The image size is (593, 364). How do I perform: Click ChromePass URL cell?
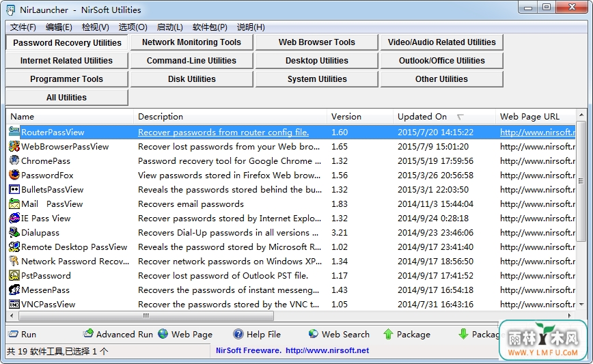(538, 161)
